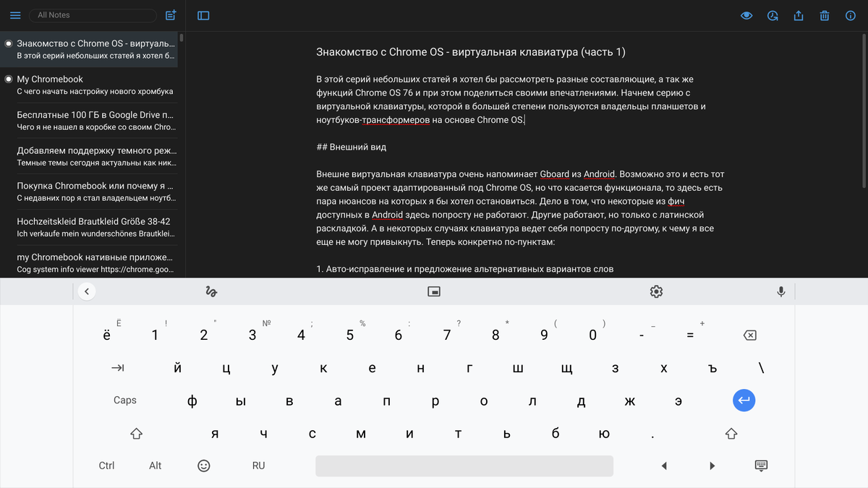Image resolution: width=868 pixels, height=488 pixels.
Task: Tap the spacebar on virtual keyboard
Action: [464, 466]
